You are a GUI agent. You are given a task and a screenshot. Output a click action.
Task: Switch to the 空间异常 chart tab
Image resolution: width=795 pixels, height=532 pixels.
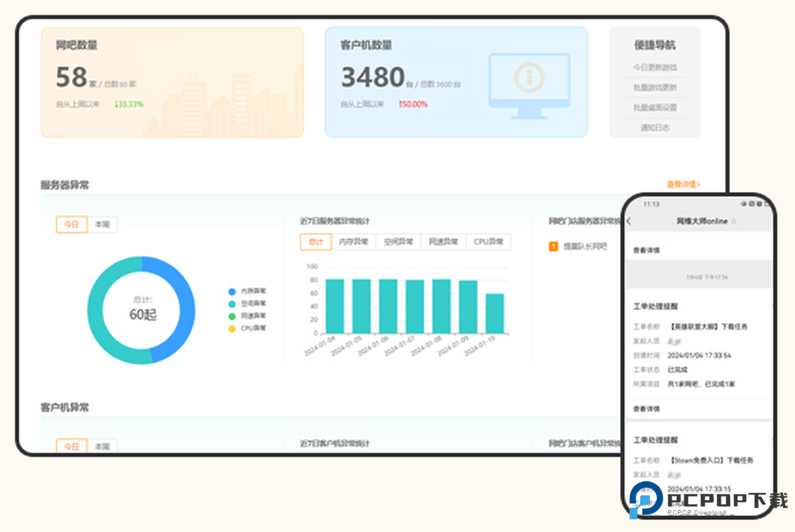(399, 242)
